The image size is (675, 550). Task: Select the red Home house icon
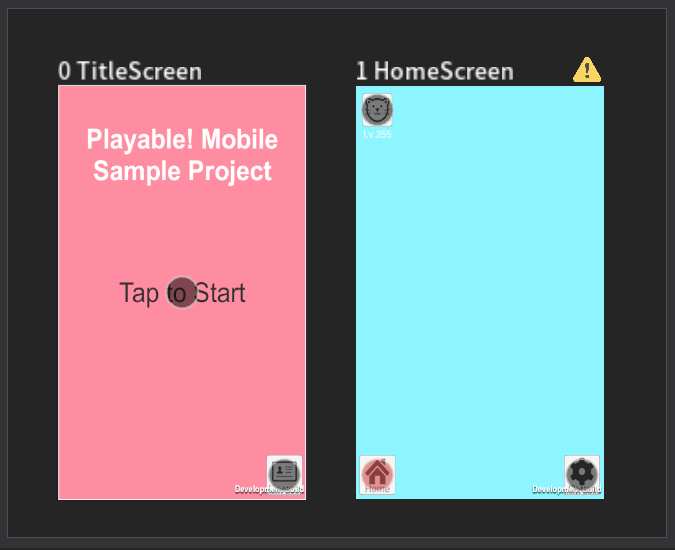pos(377,473)
